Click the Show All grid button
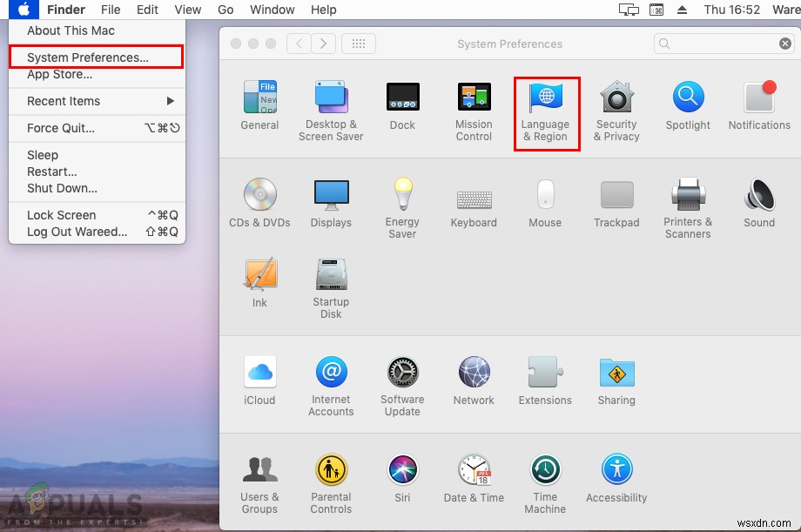801x532 pixels. (x=359, y=43)
